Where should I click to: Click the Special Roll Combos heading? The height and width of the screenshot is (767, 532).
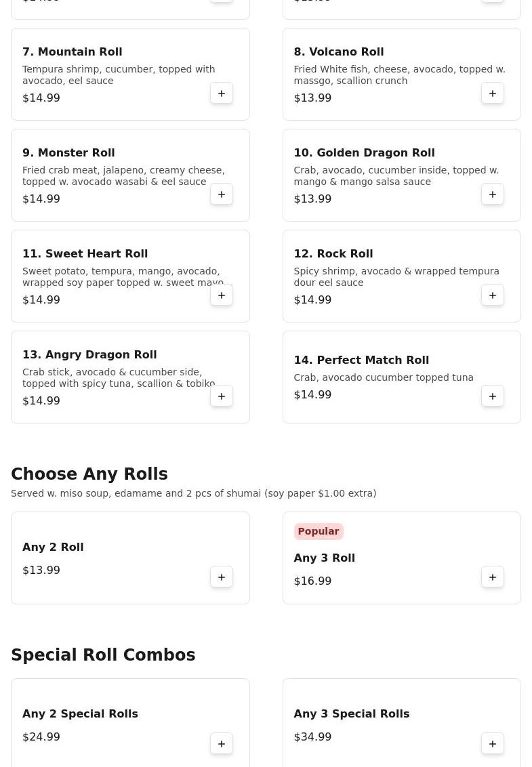103,655
